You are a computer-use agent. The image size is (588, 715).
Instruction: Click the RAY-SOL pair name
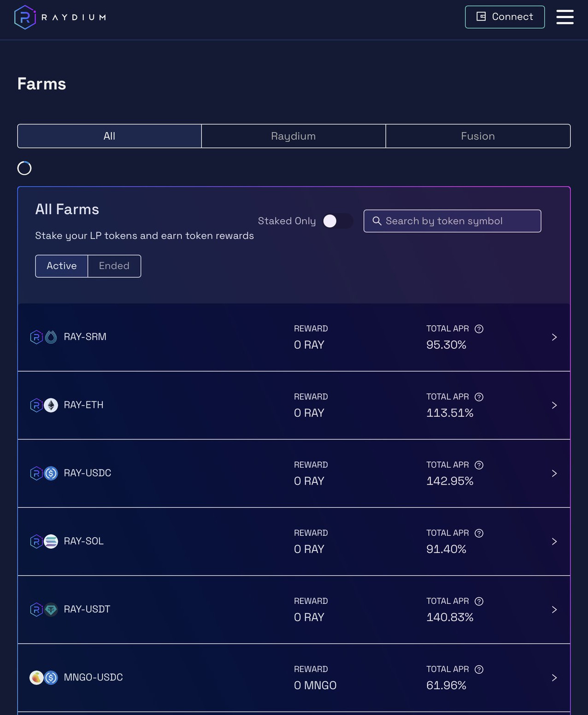83,541
